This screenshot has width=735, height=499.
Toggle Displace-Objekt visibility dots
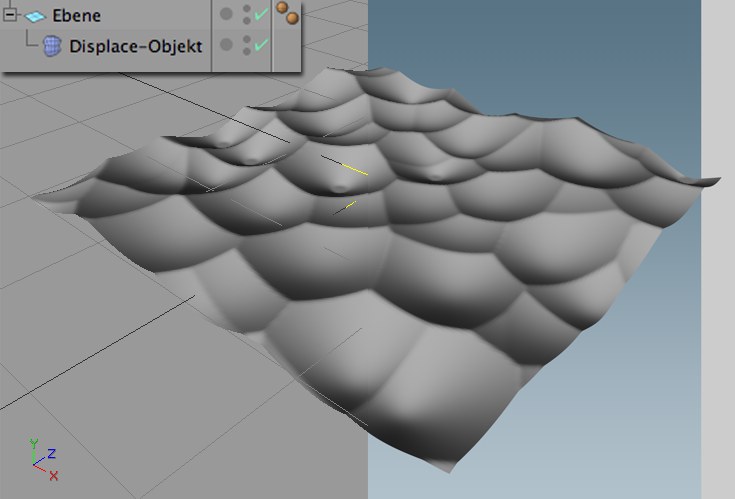coord(247,45)
